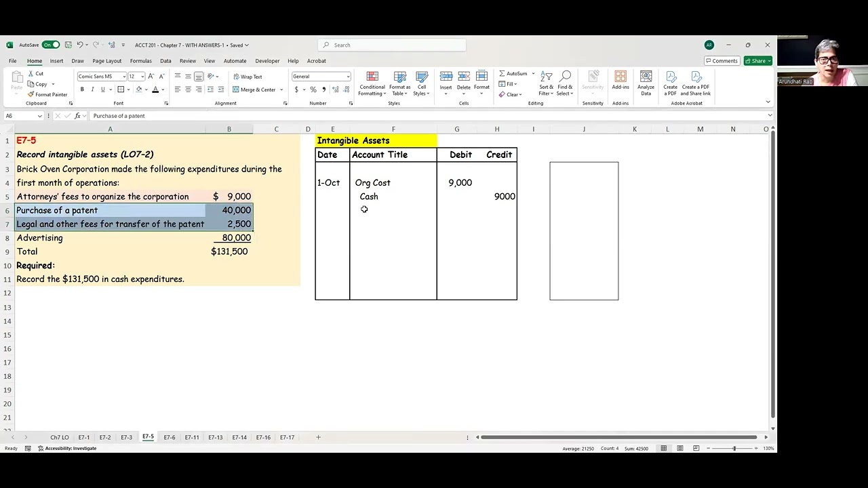This screenshot has width=868, height=488.
Task: Click the Borders icon
Action: pos(121,89)
